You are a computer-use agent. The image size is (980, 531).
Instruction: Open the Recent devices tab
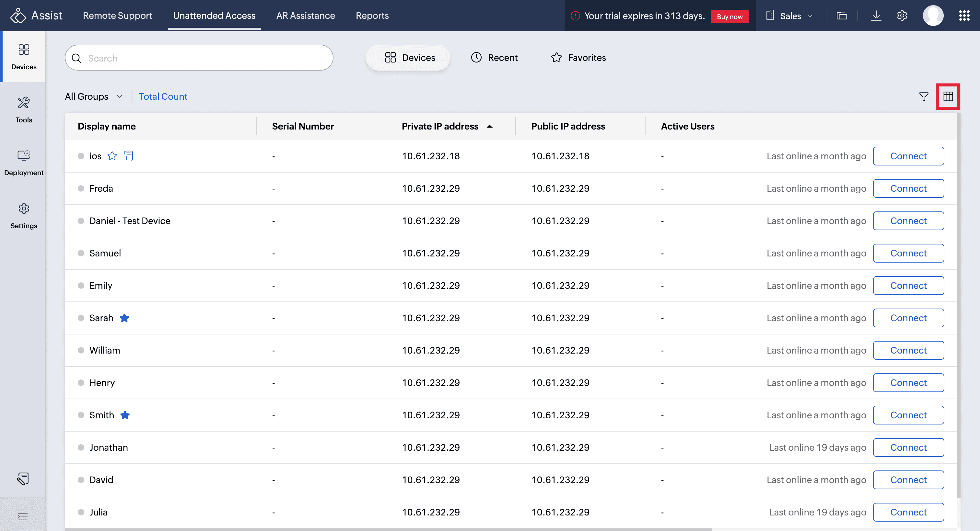click(x=494, y=58)
